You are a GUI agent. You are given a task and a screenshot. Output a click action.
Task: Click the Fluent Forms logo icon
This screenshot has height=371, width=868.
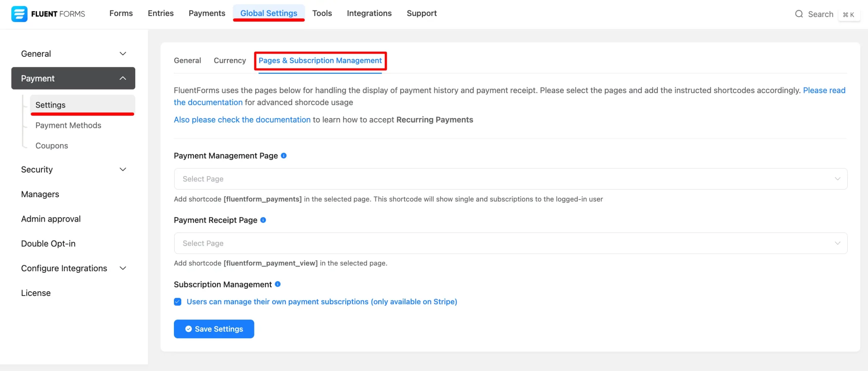pos(19,14)
